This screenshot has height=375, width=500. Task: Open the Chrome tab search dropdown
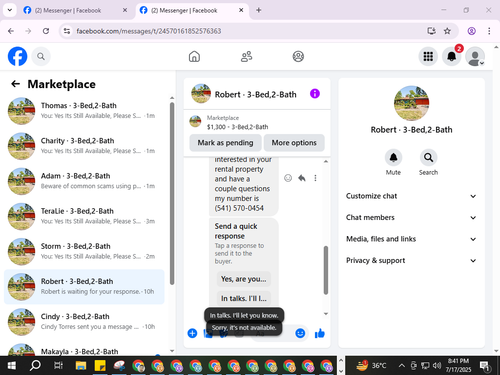[x=10, y=10]
